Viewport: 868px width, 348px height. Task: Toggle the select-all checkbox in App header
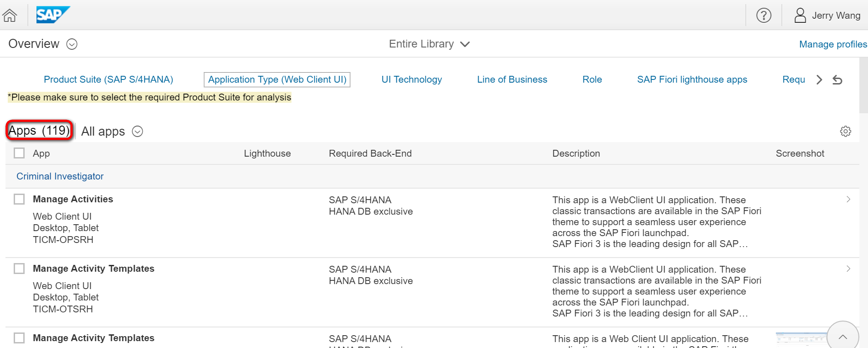[x=19, y=153]
